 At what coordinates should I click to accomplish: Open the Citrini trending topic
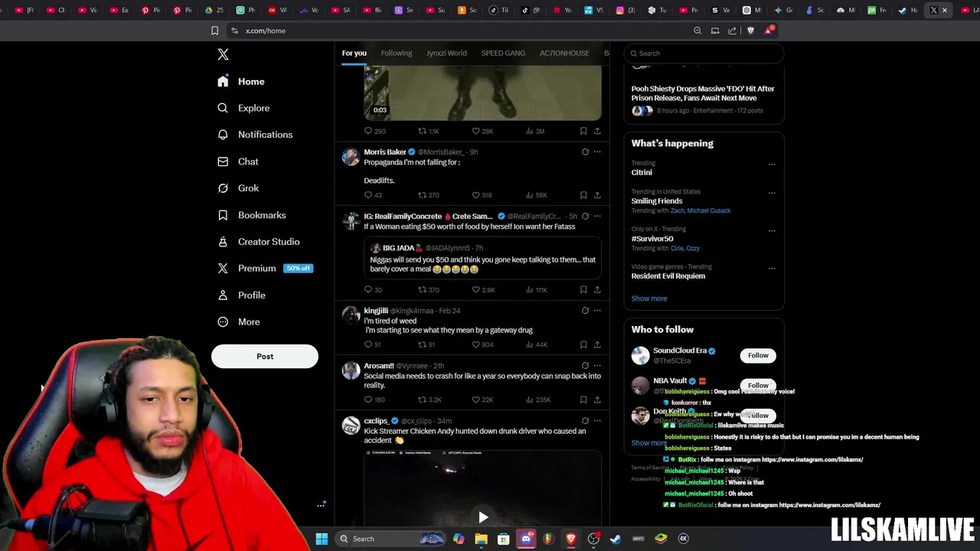point(642,172)
